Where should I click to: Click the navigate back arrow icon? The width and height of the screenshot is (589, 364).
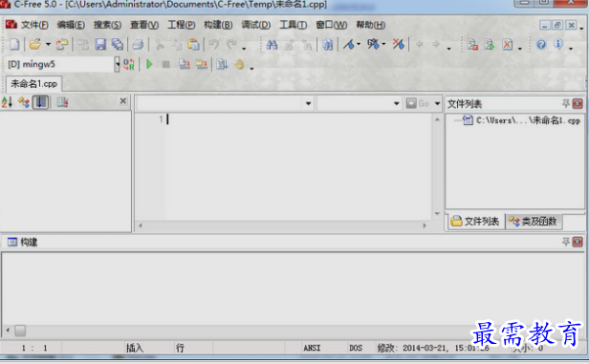point(419,44)
